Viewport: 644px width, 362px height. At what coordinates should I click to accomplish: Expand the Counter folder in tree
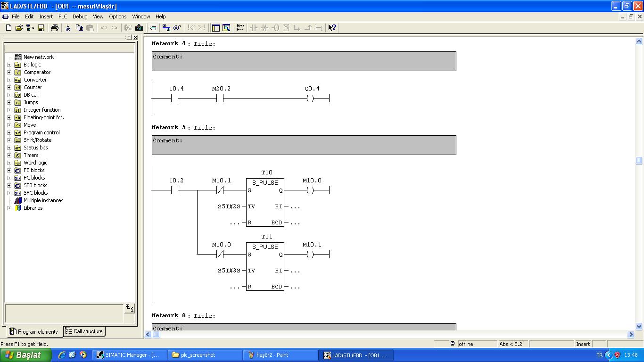9,87
